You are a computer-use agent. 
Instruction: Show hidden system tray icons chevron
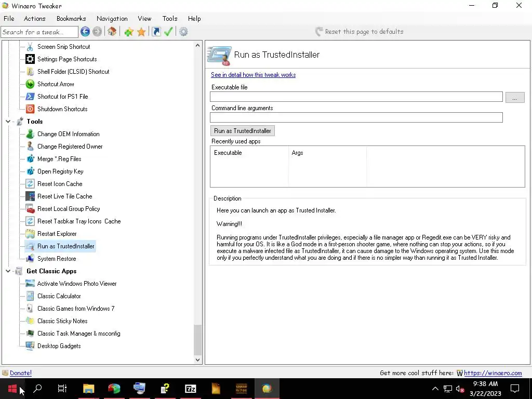[435, 389]
